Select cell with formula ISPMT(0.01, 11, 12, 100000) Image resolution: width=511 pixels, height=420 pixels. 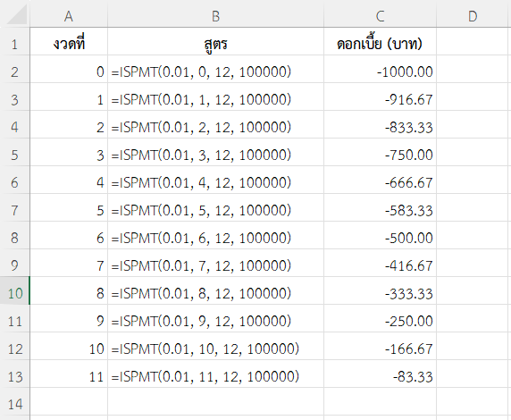(x=215, y=374)
